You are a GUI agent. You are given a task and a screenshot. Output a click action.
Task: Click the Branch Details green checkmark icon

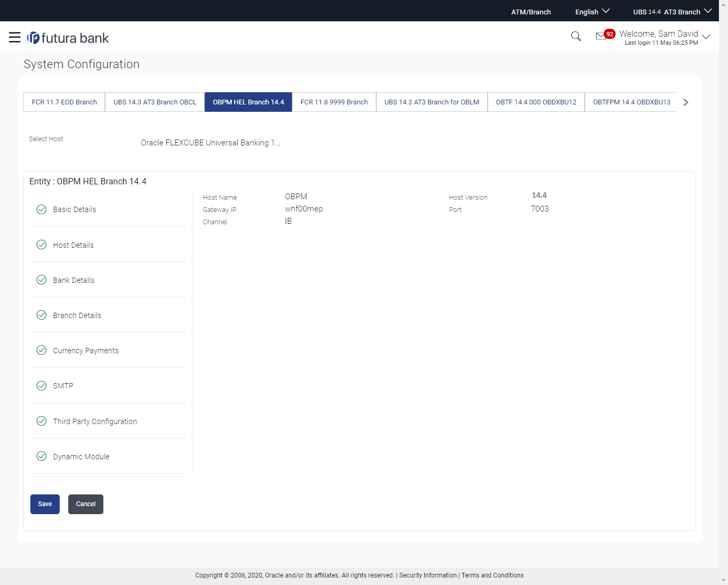41,315
